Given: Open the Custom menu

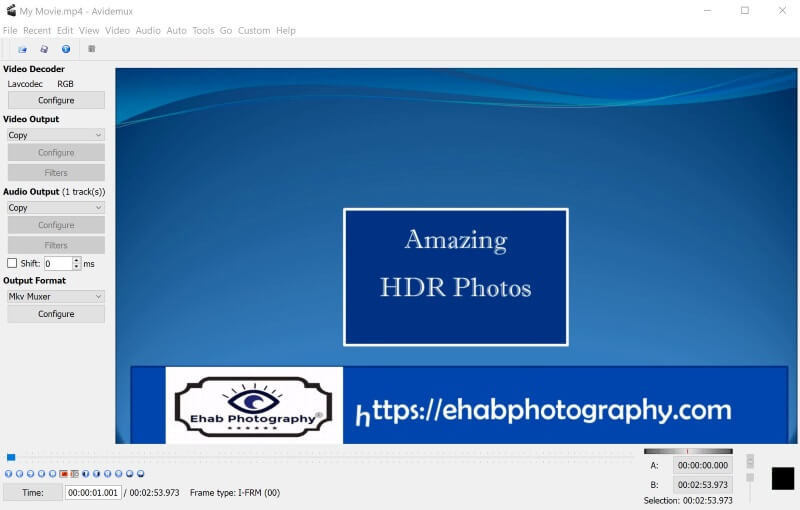Looking at the screenshot, I should point(254,31).
